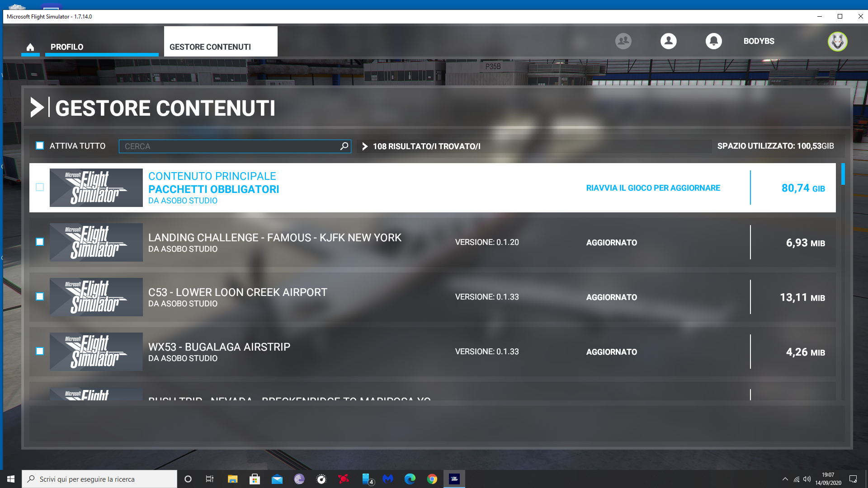The image size is (868, 488).
Task: Open Google Chrome from the taskbar
Action: [432, 479]
